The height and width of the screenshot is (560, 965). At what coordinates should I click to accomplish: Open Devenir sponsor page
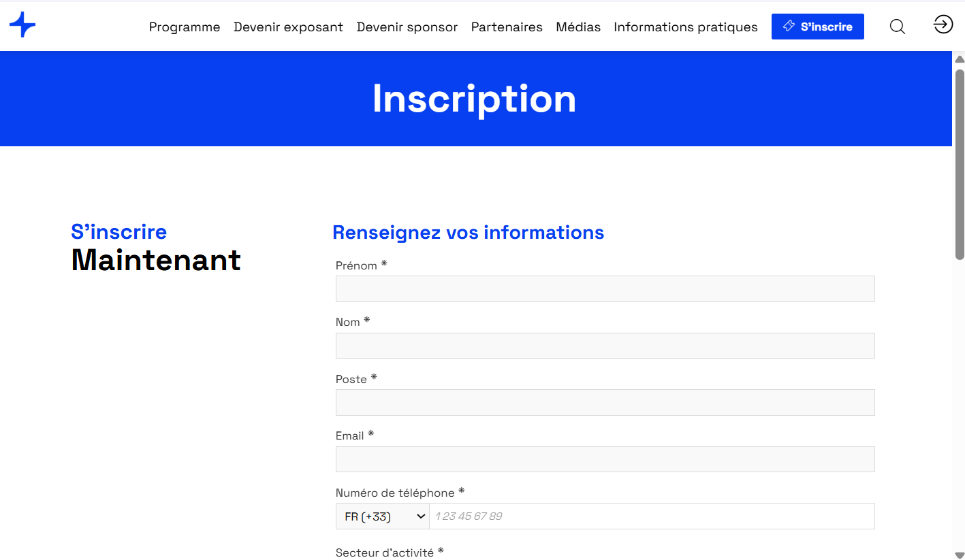(x=407, y=27)
